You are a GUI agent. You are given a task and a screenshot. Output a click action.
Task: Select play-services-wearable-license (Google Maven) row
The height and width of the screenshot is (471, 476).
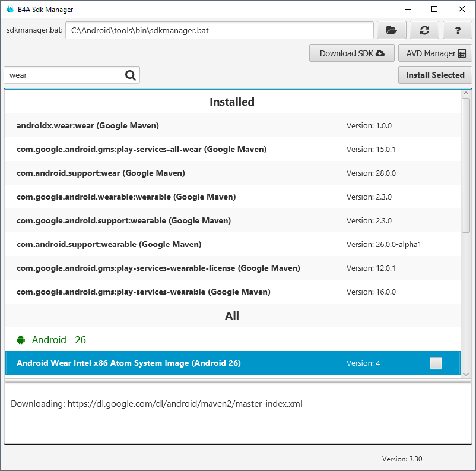click(233, 268)
